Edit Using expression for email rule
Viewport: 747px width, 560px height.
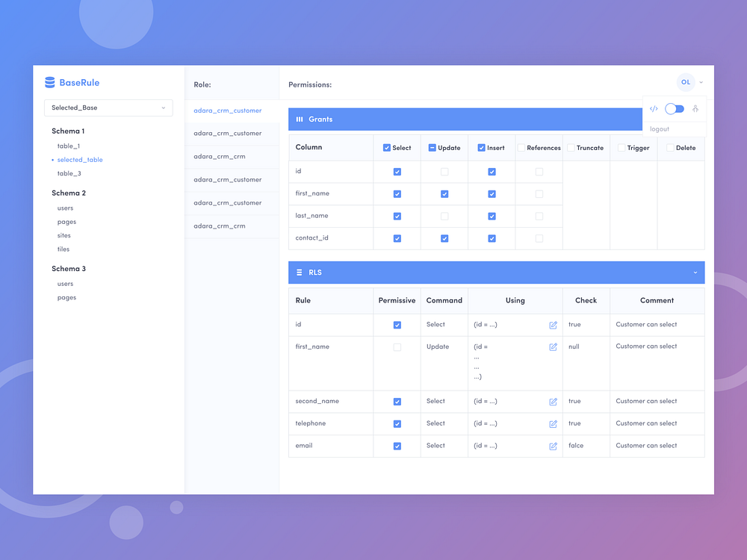pos(553,447)
